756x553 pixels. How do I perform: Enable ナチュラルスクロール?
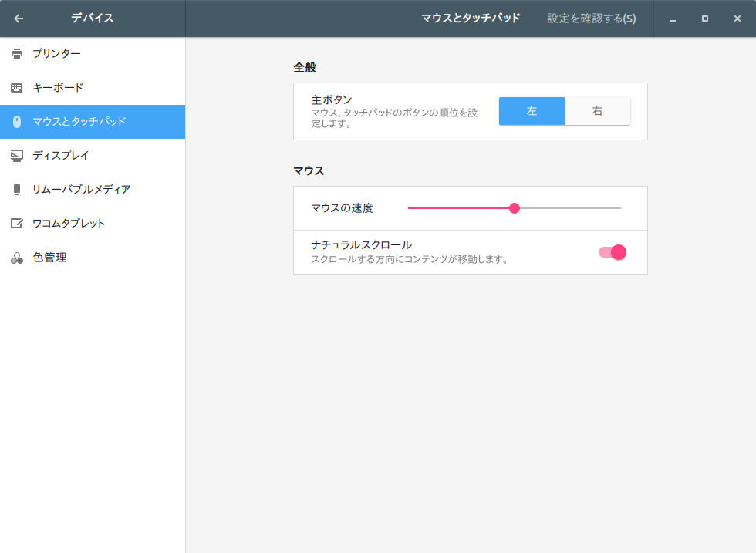click(x=613, y=251)
